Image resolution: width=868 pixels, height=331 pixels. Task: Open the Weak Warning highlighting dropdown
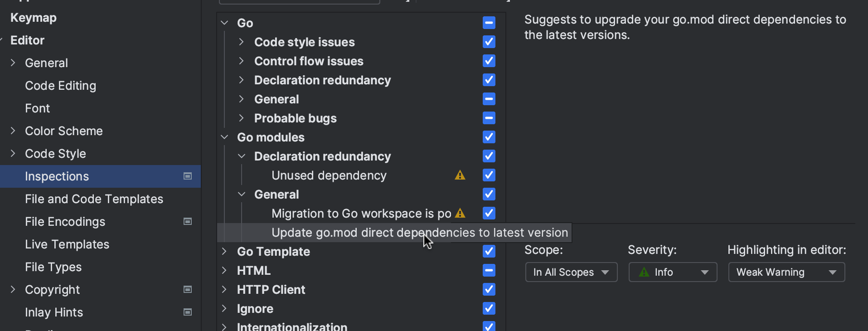(786, 273)
